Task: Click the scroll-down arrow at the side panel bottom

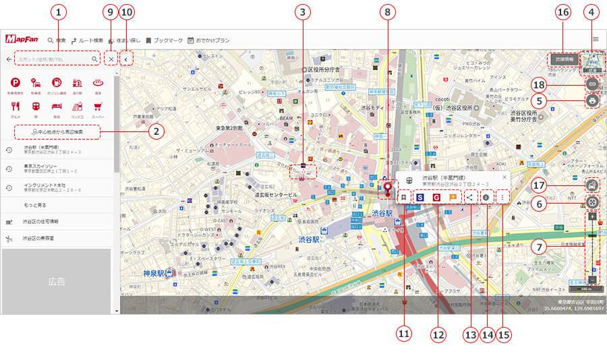Action: pos(117,311)
